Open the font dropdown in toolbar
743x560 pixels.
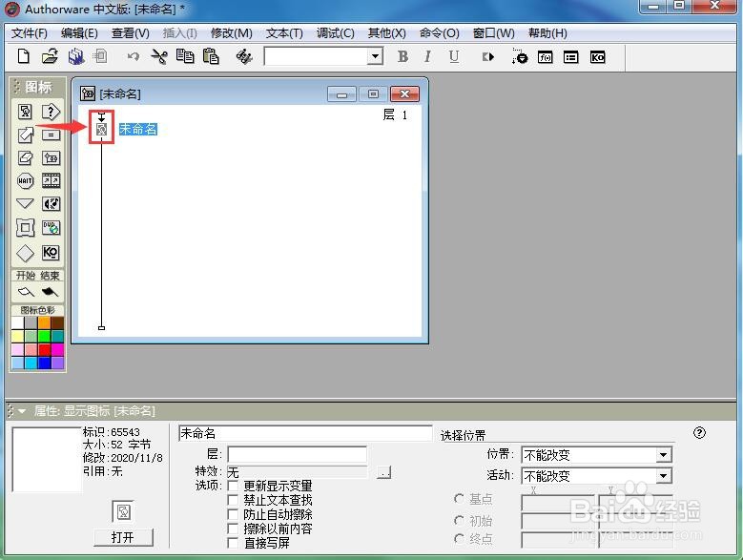[x=375, y=56]
